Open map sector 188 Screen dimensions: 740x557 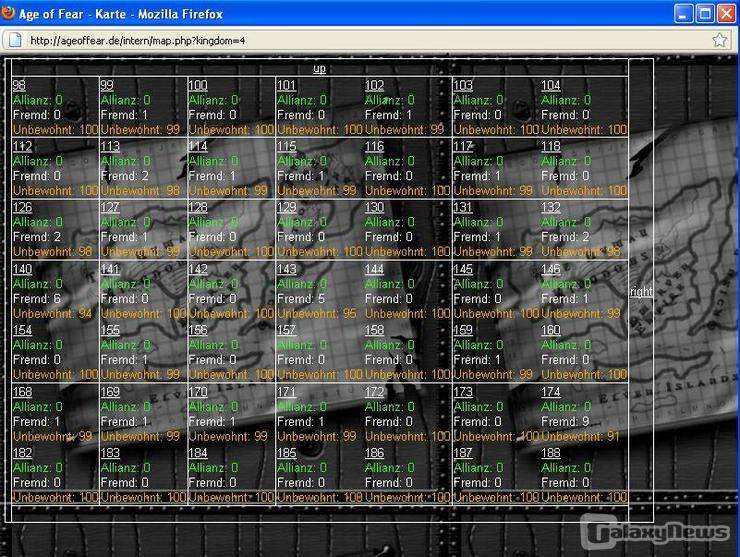[551, 453]
